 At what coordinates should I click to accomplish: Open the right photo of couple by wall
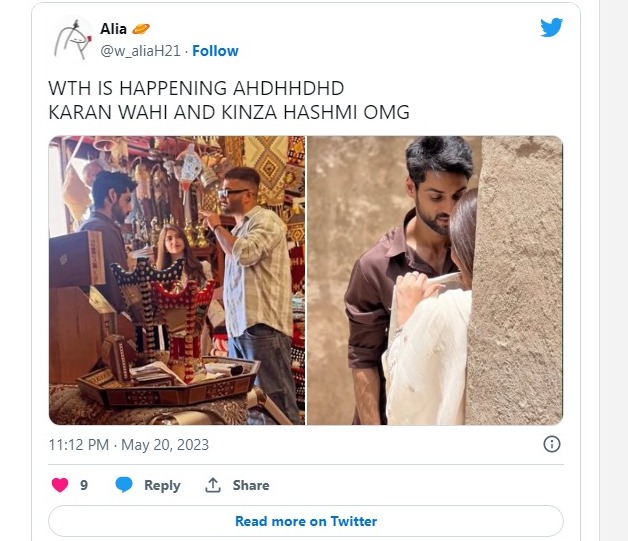coord(435,280)
